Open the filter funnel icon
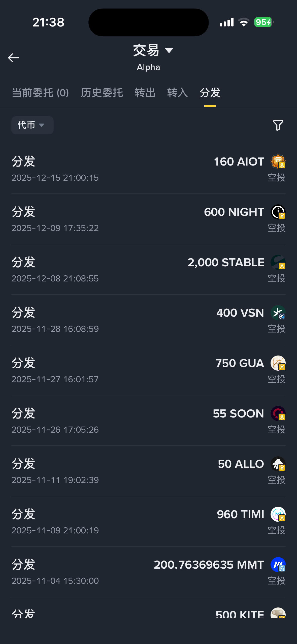Image resolution: width=297 pixels, height=644 pixels. point(278,125)
